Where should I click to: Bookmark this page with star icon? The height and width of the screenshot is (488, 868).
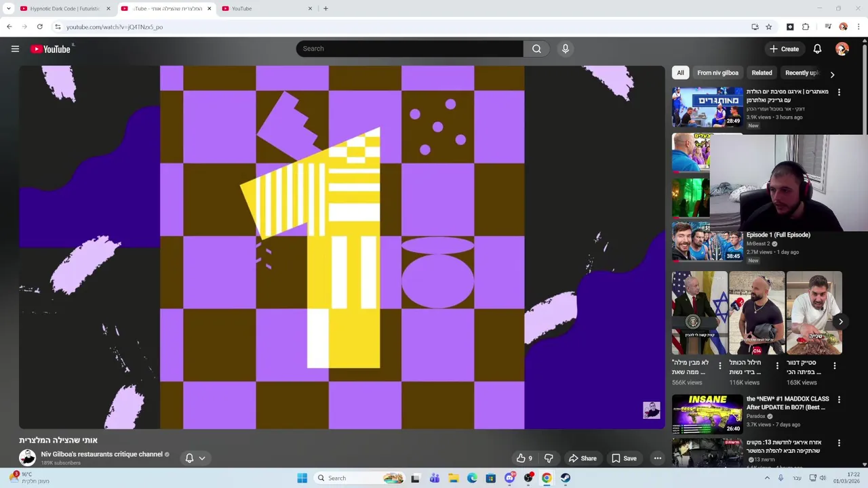pyautogui.click(x=769, y=27)
